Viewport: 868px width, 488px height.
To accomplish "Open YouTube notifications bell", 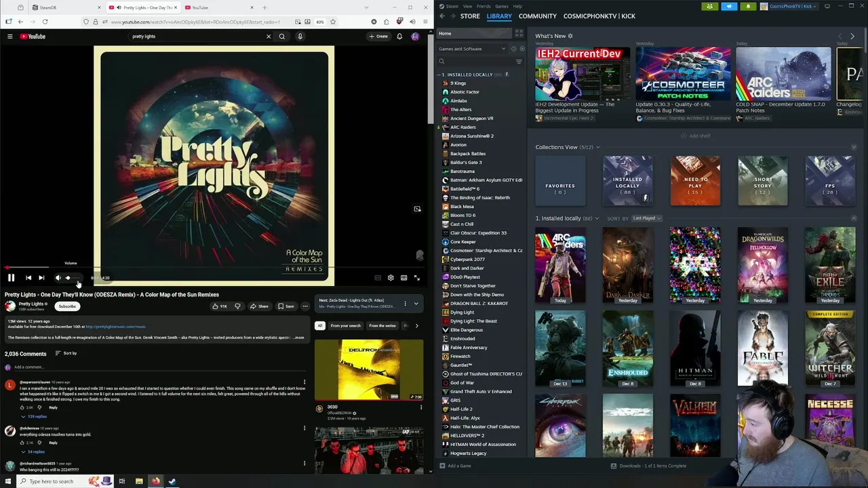I will (399, 37).
